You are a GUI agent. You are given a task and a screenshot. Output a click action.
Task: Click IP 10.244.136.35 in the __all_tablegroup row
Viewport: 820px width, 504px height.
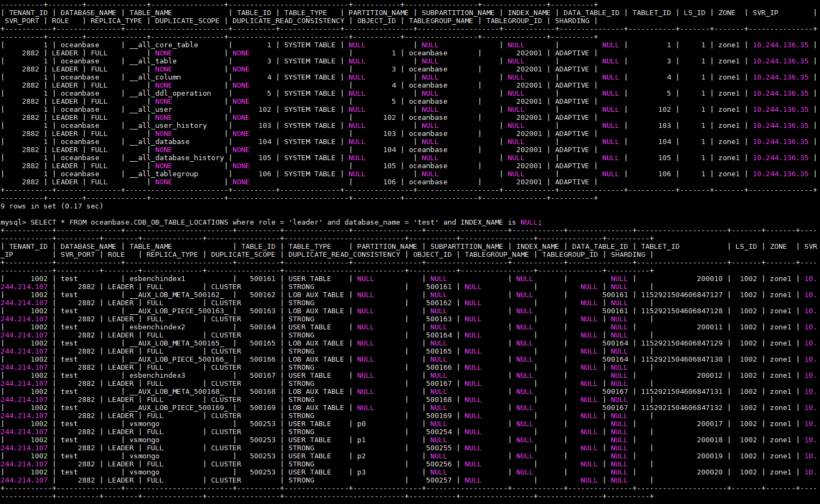[x=781, y=174]
